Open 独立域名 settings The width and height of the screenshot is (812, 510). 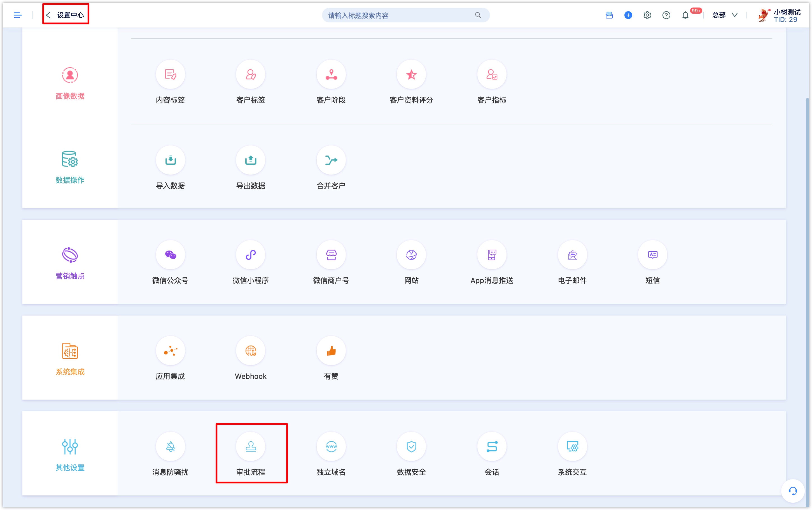pyautogui.click(x=331, y=454)
